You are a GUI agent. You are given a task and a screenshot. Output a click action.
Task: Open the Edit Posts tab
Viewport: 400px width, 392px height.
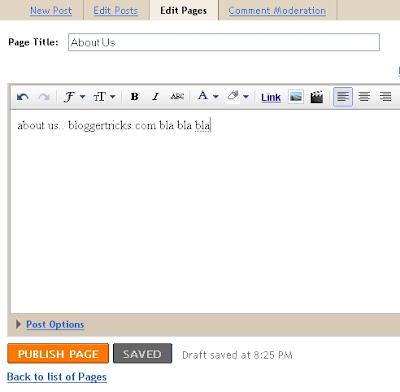click(x=115, y=11)
